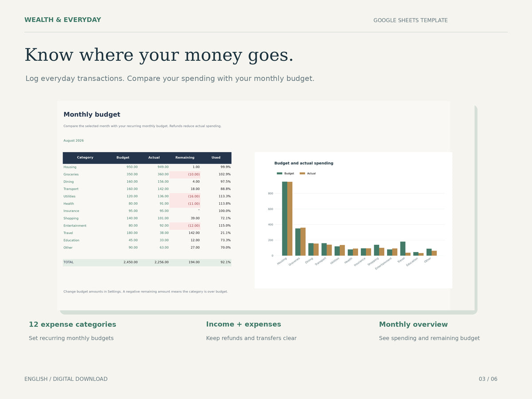Click the Entertainment x-axis label on chart

383,263
